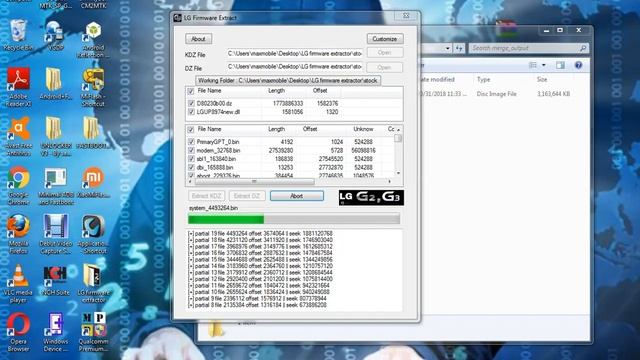Toggle the select-all checkbox in the KDZ list header

pyautogui.click(x=191, y=91)
